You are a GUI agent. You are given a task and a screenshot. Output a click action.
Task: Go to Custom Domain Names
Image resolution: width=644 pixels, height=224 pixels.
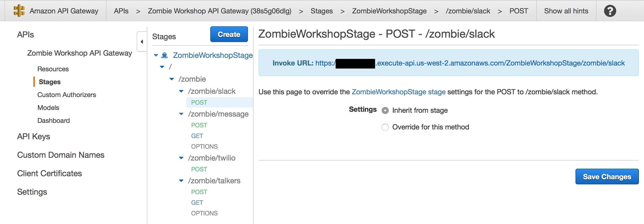point(61,155)
